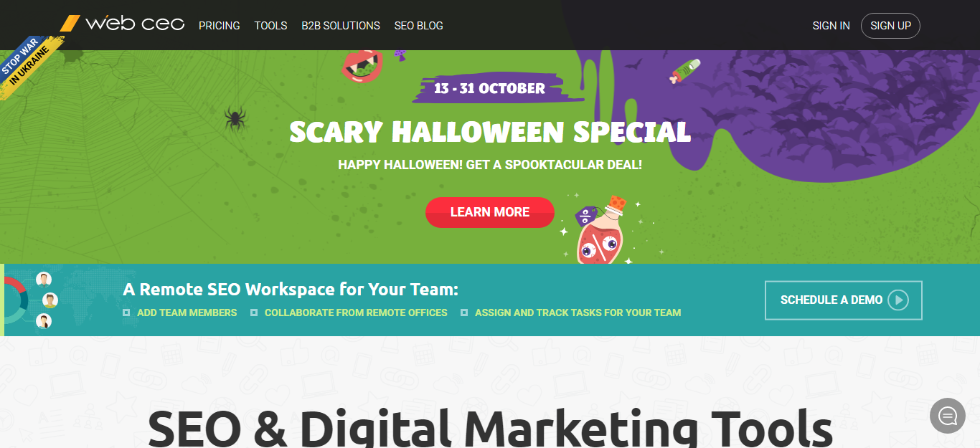This screenshot has width=980, height=448.
Task: Click the middle team member avatar
Action: click(50, 300)
